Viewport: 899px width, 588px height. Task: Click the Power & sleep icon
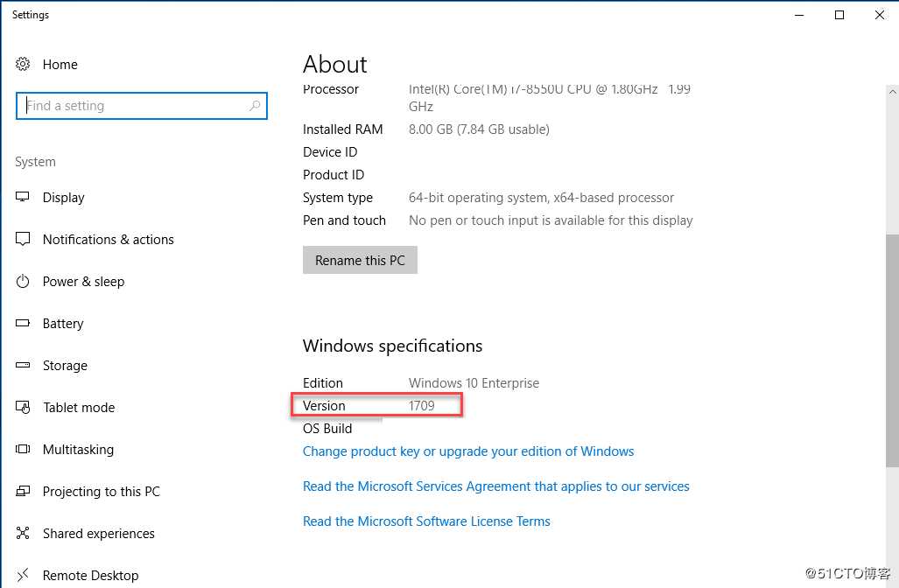[x=23, y=282]
